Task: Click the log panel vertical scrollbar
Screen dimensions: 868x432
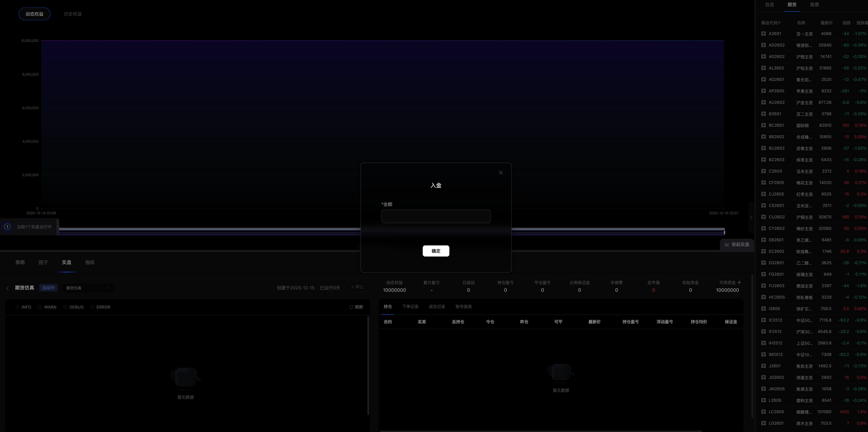Action: point(368,365)
